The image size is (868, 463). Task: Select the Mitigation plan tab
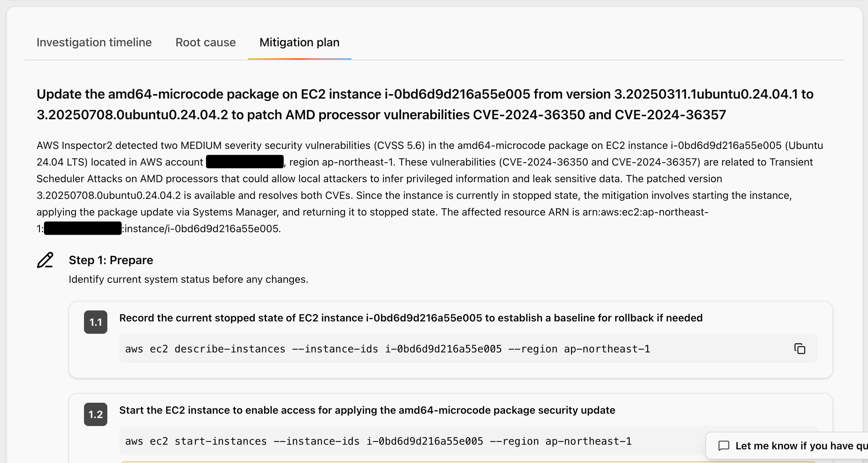299,42
